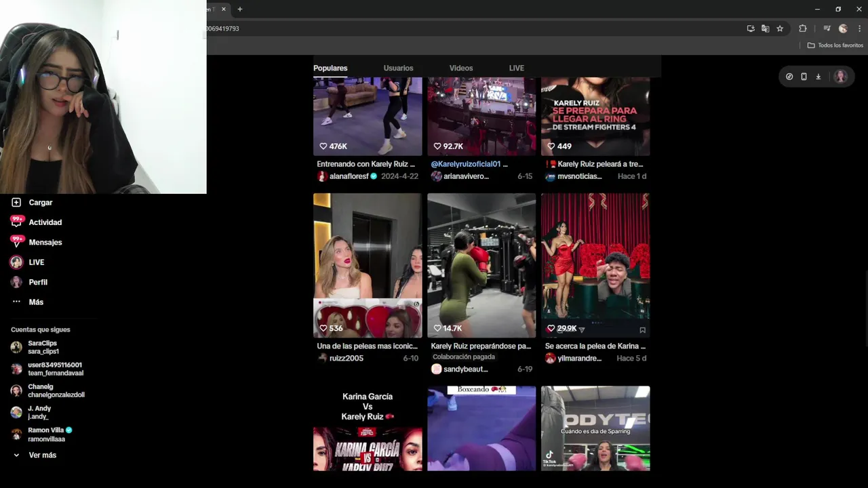Visit arianavivero... author profile
The image size is (868, 488).
pos(460,176)
